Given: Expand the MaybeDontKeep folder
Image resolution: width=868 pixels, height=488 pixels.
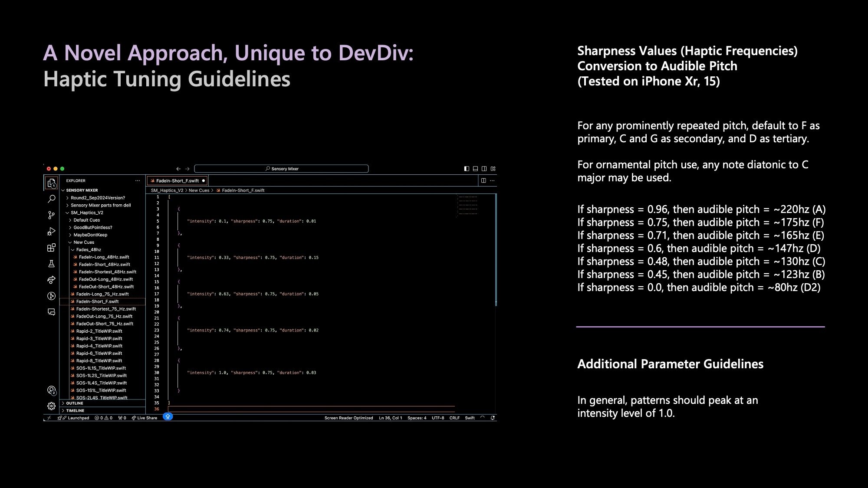Looking at the screenshot, I should [x=102, y=235].
